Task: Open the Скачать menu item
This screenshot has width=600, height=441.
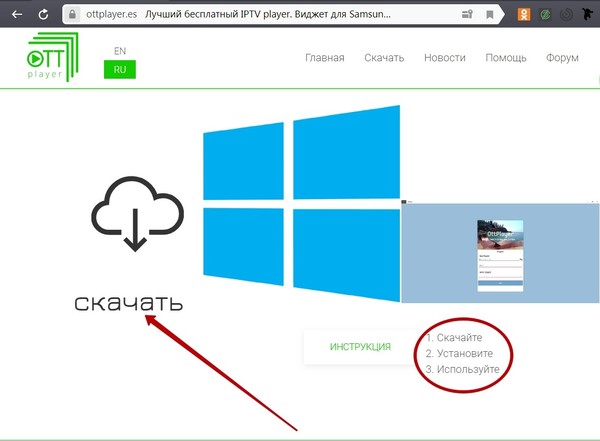Action: [x=384, y=58]
